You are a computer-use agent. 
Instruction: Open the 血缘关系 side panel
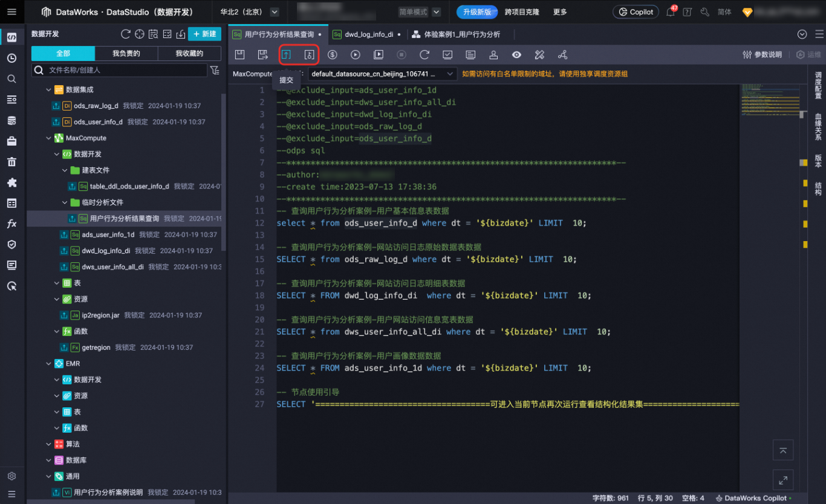point(818,127)
